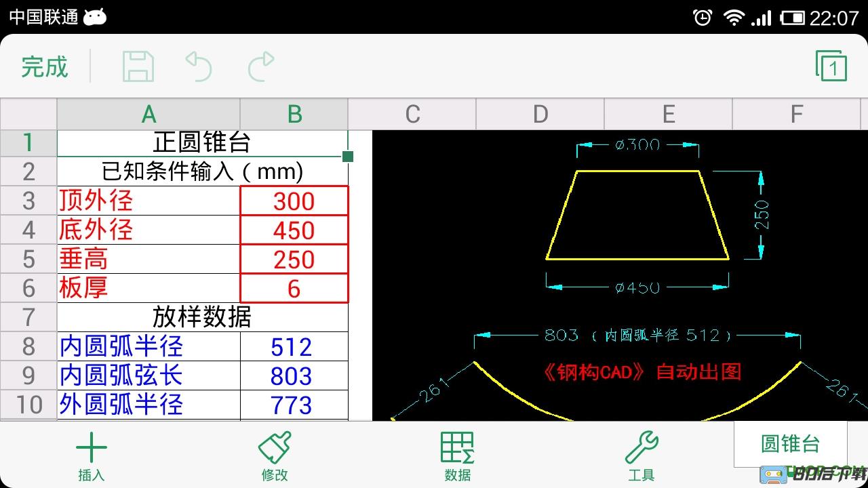The image size is (868, 488).
Task: Select row 5 header
Action: (x=28, y=260)
